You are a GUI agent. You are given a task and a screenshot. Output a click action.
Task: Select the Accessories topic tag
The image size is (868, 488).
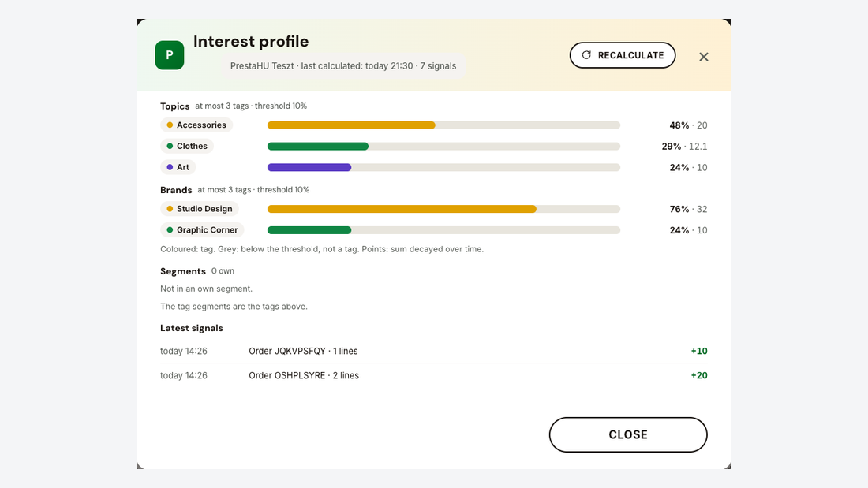pyautogui.click(x=196, y=125)
